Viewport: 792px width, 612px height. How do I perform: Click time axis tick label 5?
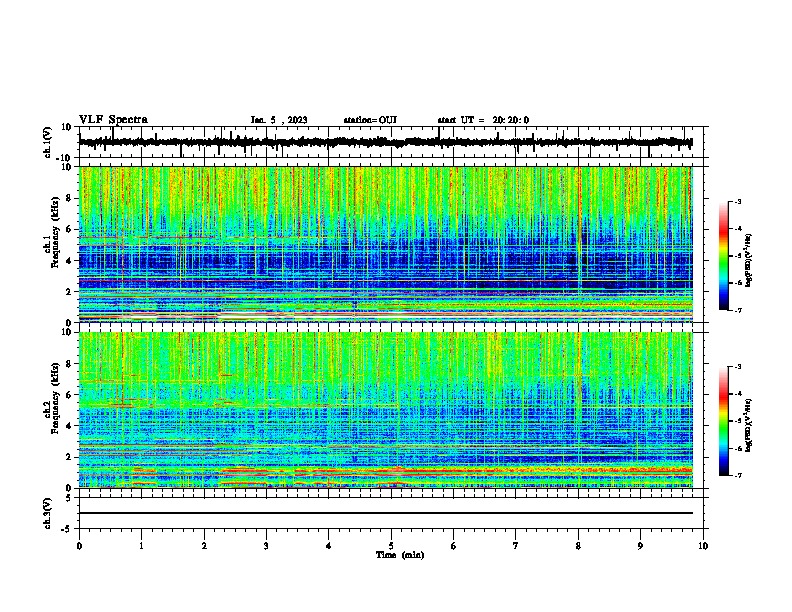pyautogui.click(x=391, y=546)
